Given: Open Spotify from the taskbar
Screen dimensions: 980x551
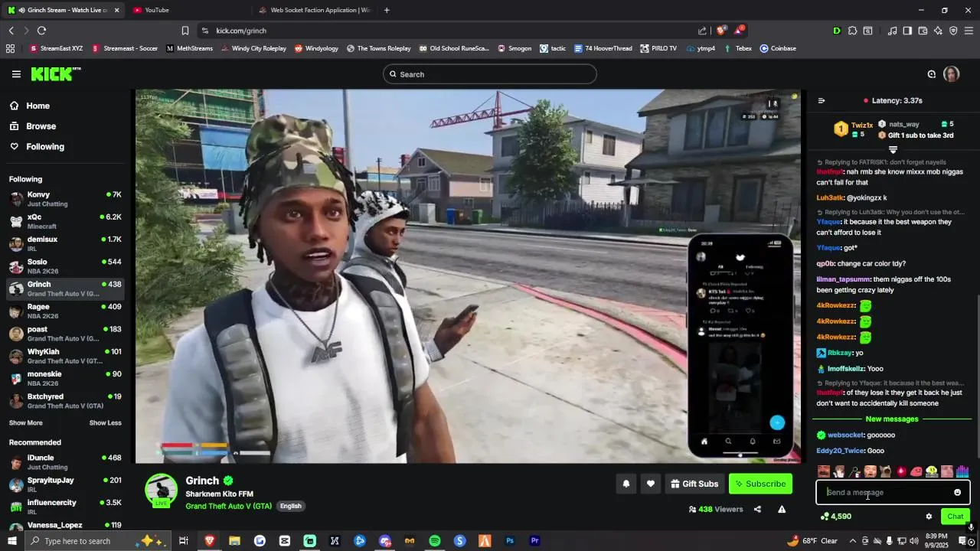Looking at the screenshot, I should [x=435, y=541].
